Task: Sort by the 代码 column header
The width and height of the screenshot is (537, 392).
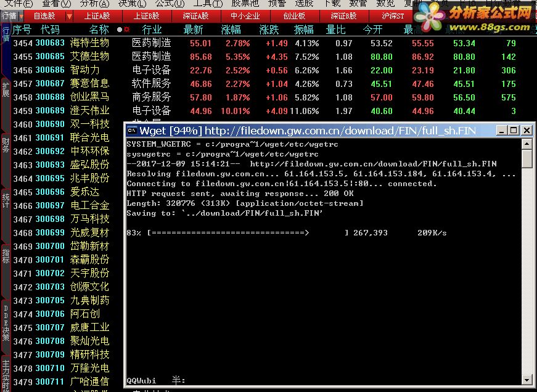Action: click(50, 30)
